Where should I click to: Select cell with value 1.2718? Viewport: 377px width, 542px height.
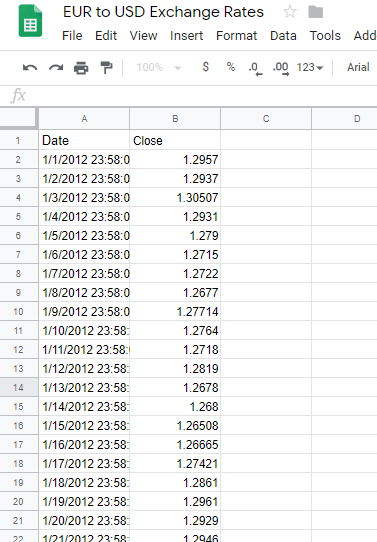click(175, 349)
